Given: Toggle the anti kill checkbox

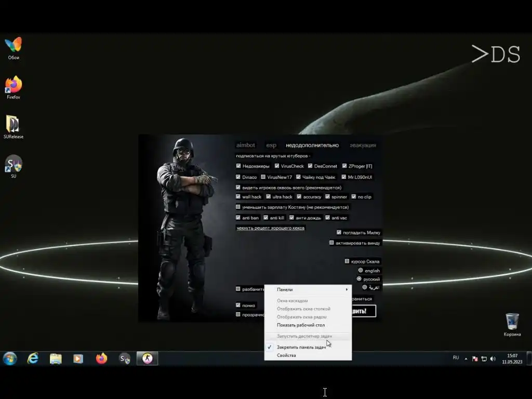Looking at the screenshot, I should (265, 218).
